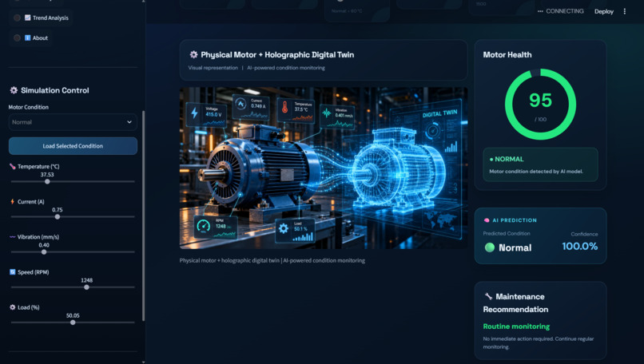Click Routine monitoring recommendation text
The image size is (644, 364).
tap(516, 326)
